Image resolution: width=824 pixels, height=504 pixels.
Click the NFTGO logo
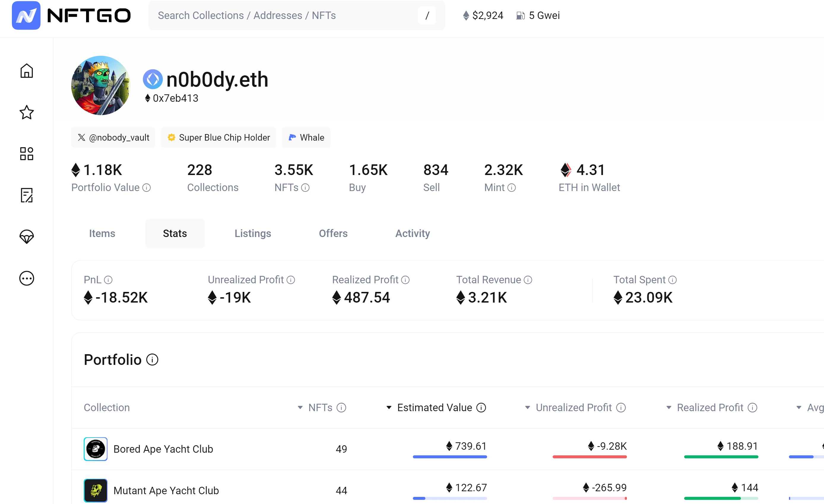pos(71,15)
